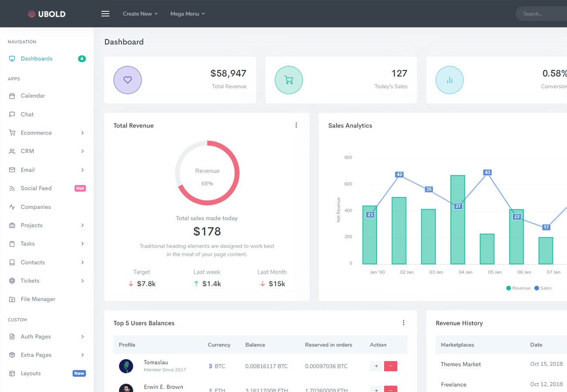Toggle Revenue series in Sales Analytics legend

tap(518, 288)
